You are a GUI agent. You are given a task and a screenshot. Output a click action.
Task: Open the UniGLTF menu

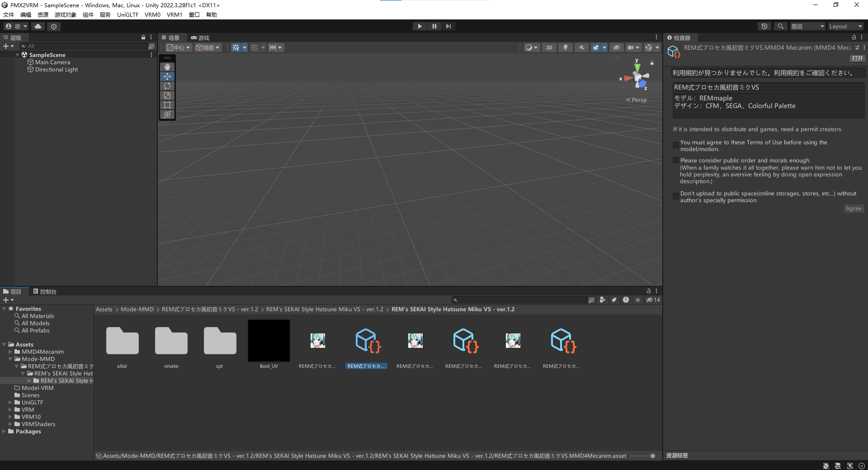(127, 15)
